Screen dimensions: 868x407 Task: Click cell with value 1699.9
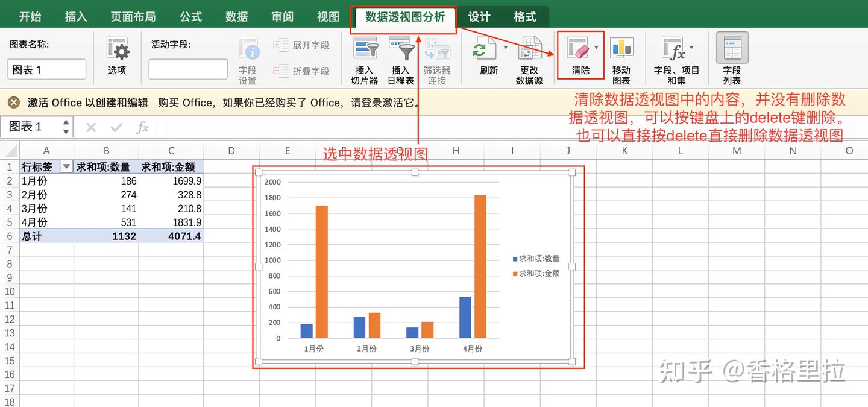[x=171, y=181]
